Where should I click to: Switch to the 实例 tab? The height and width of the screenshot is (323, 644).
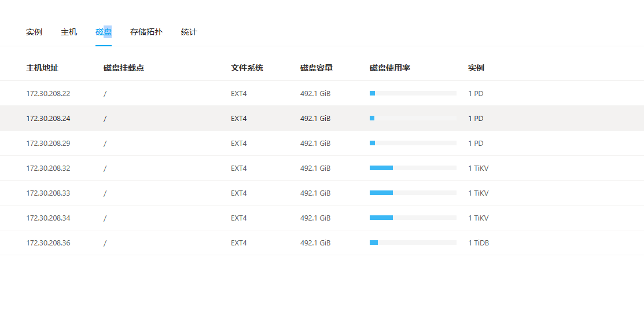click(x=34, y=32)
